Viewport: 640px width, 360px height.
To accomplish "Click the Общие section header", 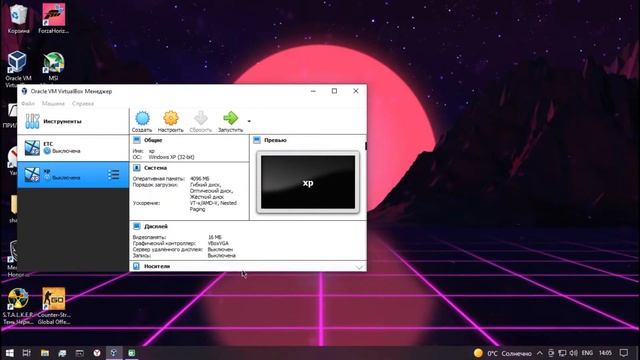I will click(x=153, y=140).
